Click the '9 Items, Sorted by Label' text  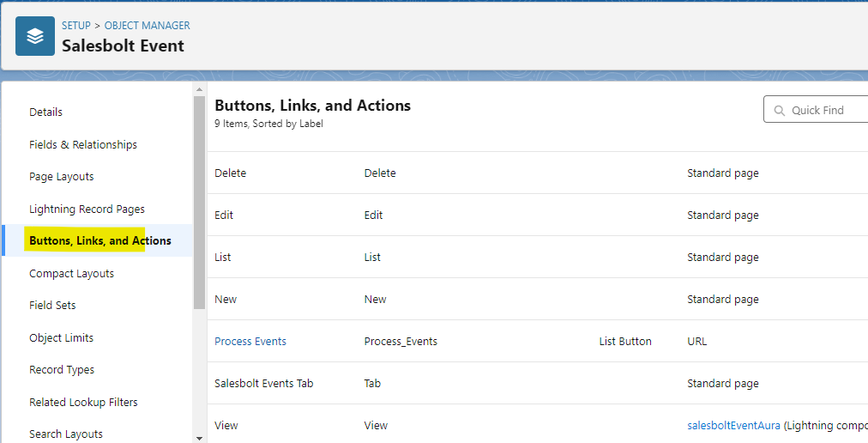[268, 124]
